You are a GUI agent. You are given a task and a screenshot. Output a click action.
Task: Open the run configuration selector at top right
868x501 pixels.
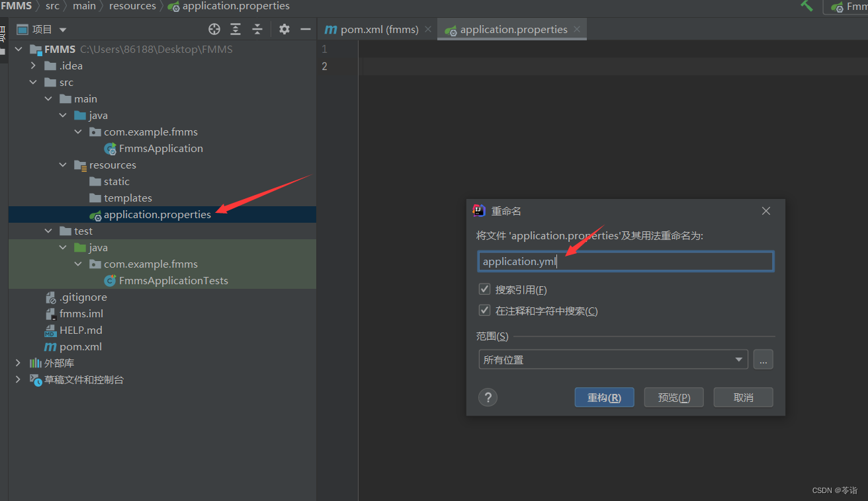pos(846,7)
